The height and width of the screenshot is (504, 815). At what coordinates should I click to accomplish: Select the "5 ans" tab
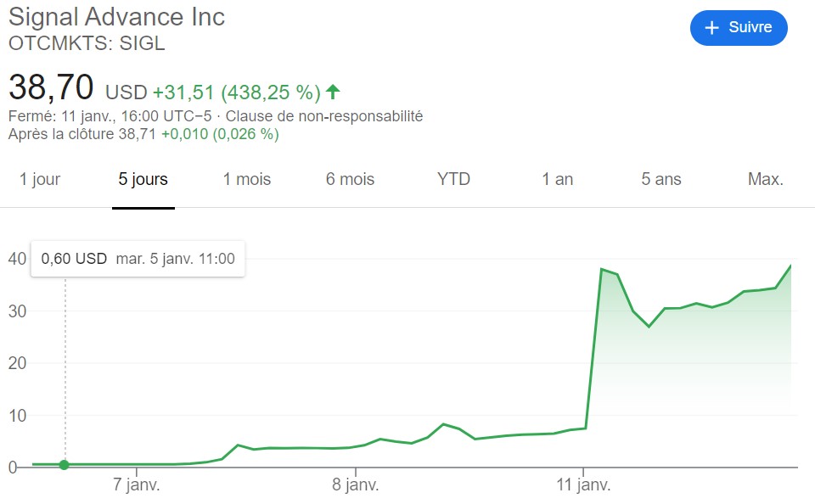[x=661, y=180]
